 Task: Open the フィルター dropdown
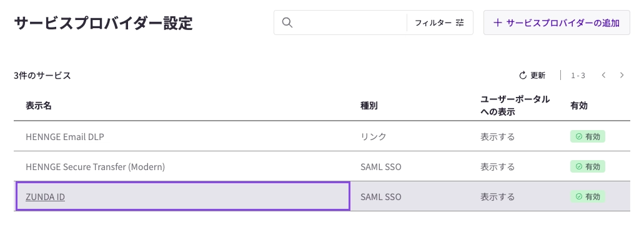(440, 23)
